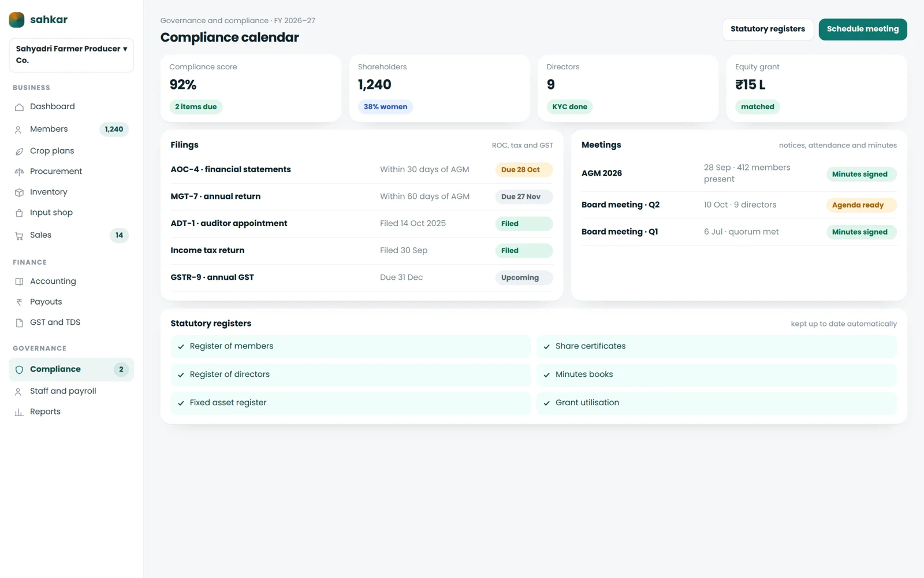
Task: Click the 2 items due badge
Action: (x=196, y=107)
